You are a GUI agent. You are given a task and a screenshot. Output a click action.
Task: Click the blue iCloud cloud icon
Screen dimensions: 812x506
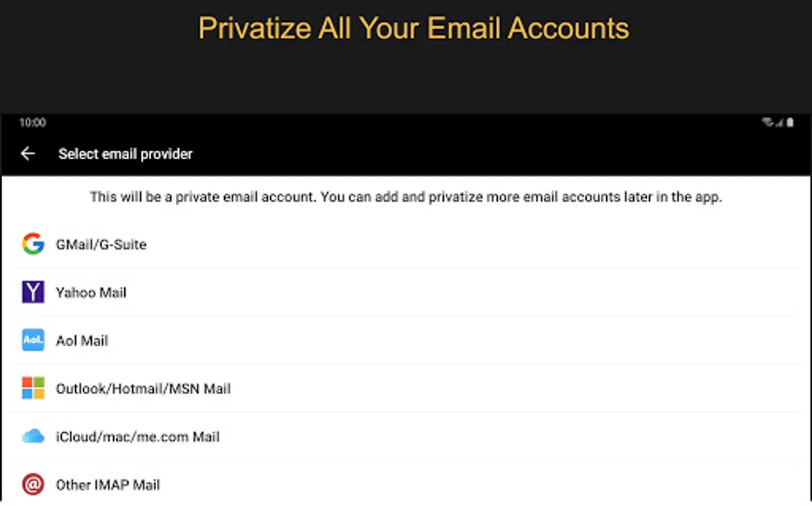pos(33,436)
